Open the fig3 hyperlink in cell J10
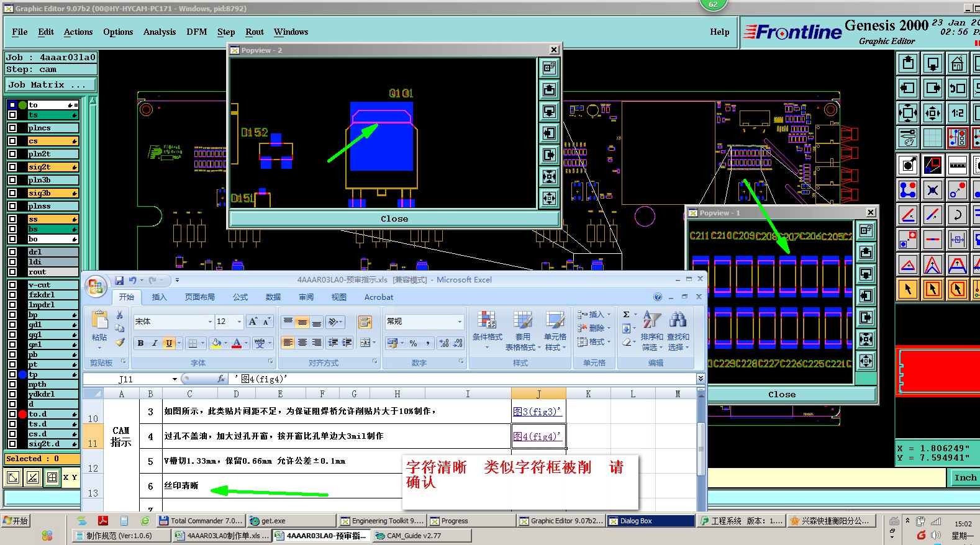Viewport: 980px width, 545px height. pos(537,411)
